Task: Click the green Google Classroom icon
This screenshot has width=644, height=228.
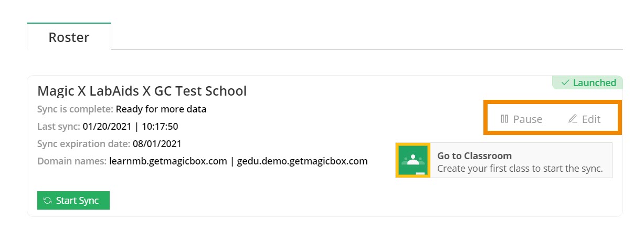Action: (414, 160)
